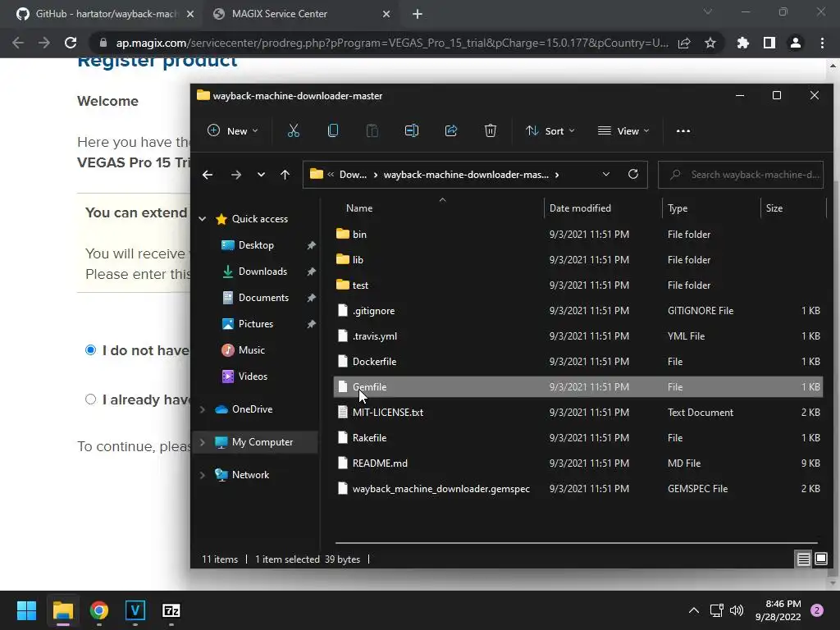Open the View dropdown menu
The width and height of the screenshot is (840, 630).
623,130
